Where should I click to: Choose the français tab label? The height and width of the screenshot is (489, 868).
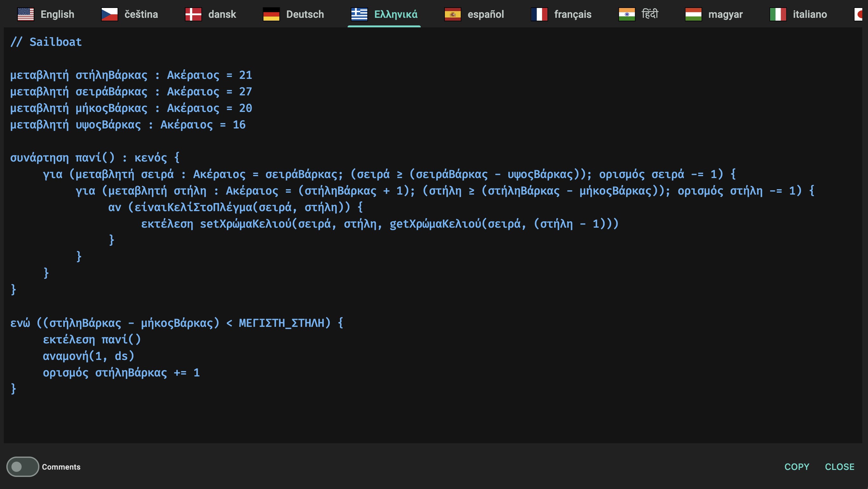[573, 14]
